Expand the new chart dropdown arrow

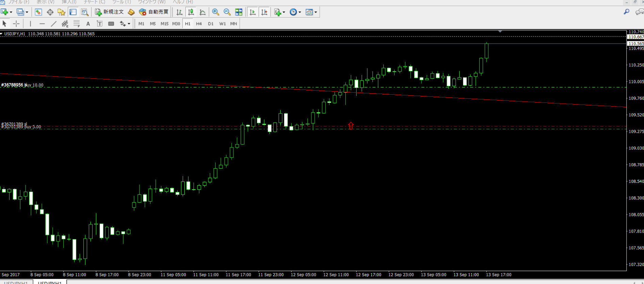[x=11, y=12]
